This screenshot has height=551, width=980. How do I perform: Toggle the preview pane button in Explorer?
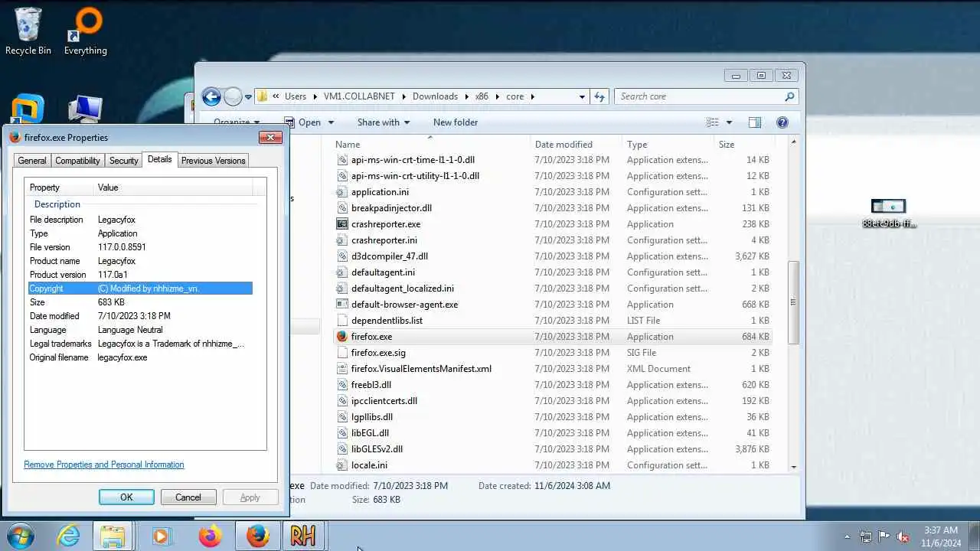[x=755, y=122]
